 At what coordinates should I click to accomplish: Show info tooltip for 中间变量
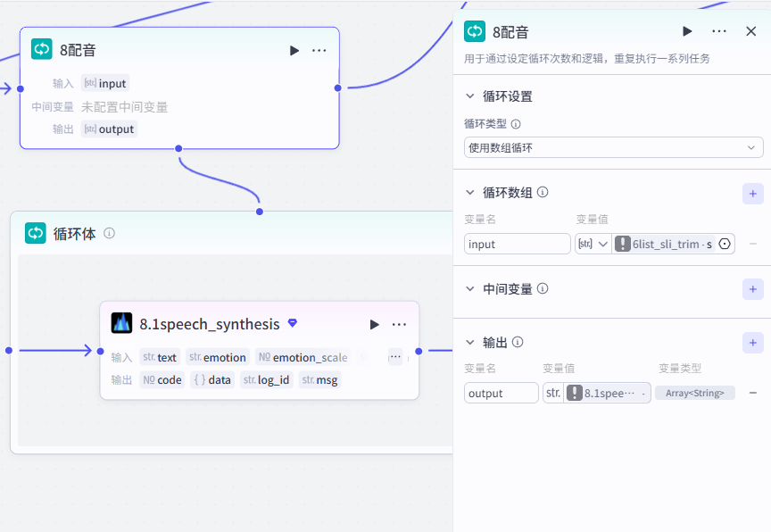tap(543, 288)
